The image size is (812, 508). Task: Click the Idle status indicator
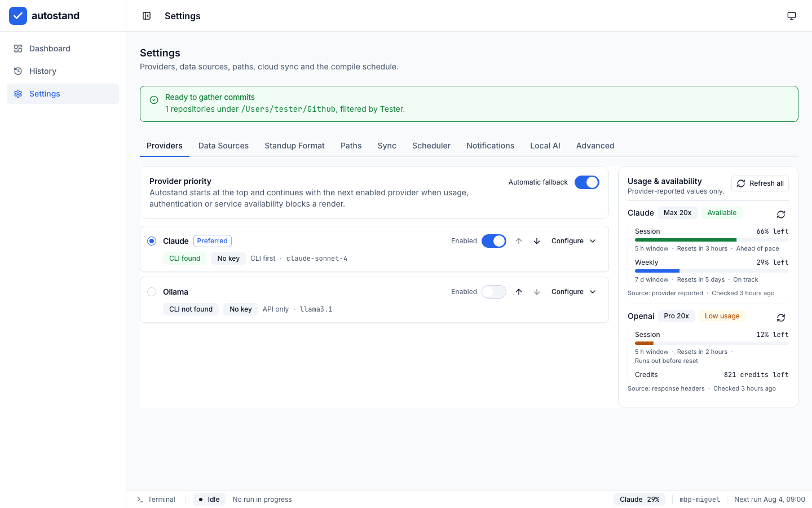pos(209,500)
